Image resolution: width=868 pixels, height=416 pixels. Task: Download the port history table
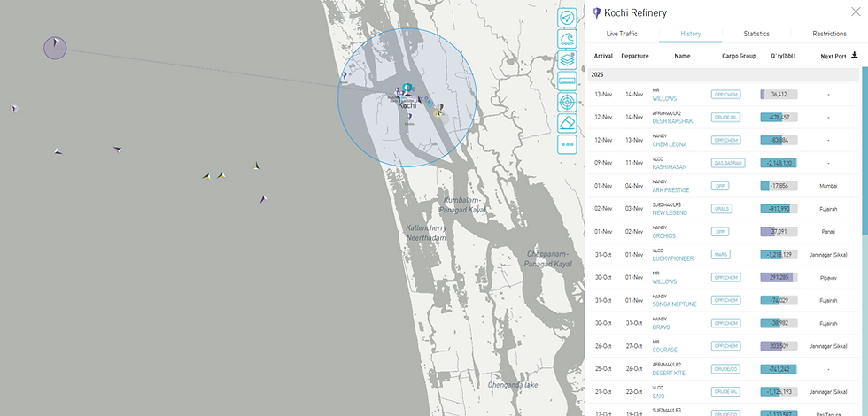click(854, 55)
